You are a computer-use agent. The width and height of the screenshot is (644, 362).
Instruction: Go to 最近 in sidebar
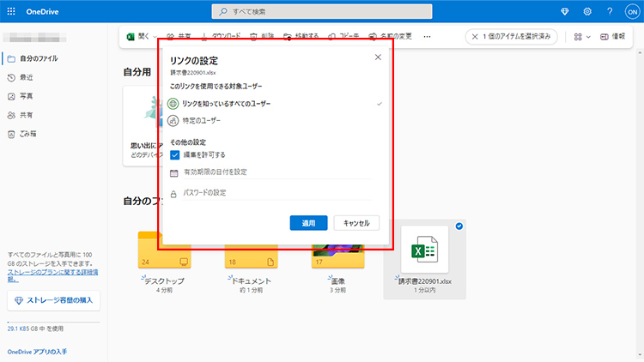(x=26, y=77)
